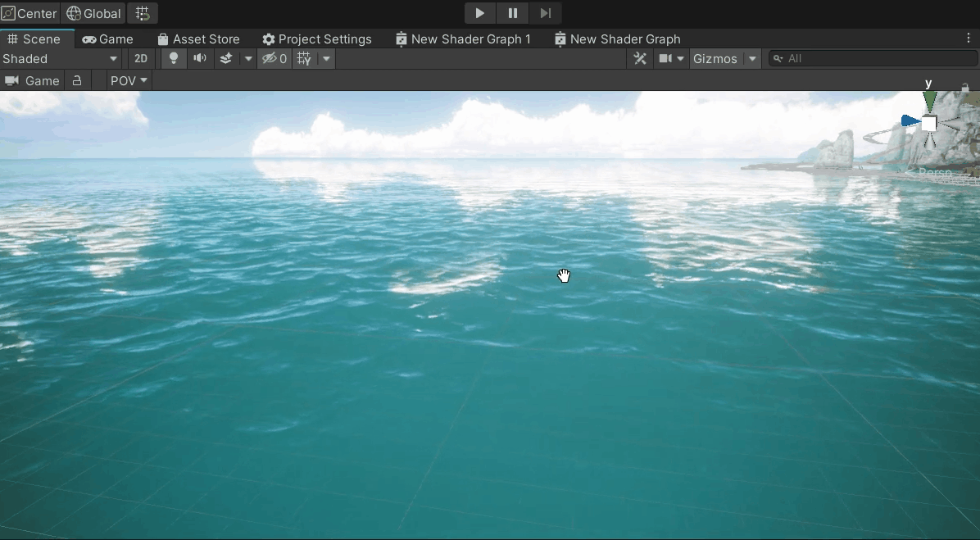
Task: Toggle 2D view mode
Action: pyautogui.click(x=141, y=58)
